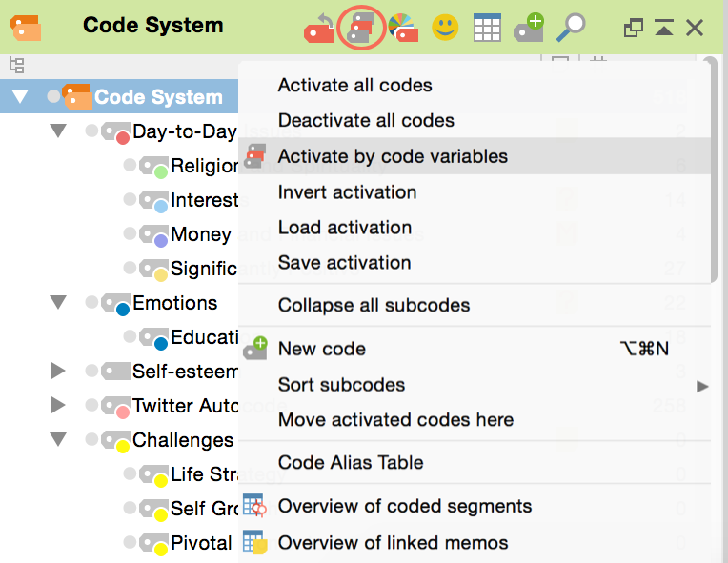Viewport: 728px width, 563px height.
Task: Toggle activation circle of Code System root
Action: tap(54, 96)
